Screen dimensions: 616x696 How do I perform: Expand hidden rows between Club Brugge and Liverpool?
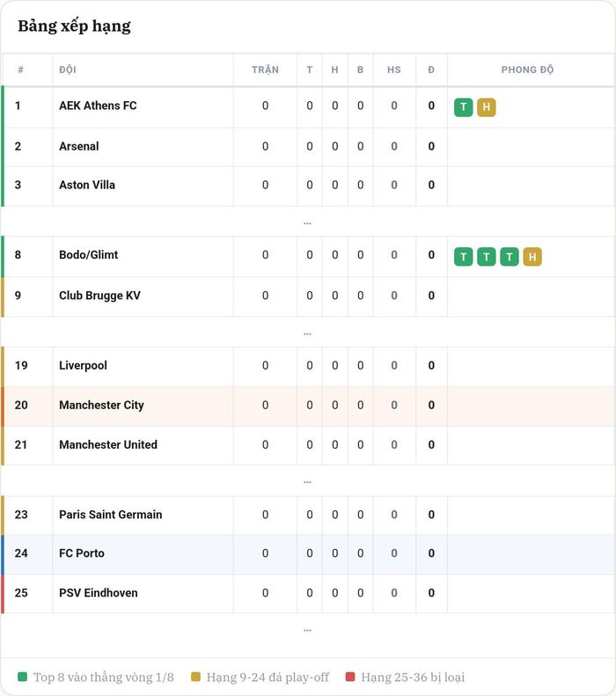point(307,333)
